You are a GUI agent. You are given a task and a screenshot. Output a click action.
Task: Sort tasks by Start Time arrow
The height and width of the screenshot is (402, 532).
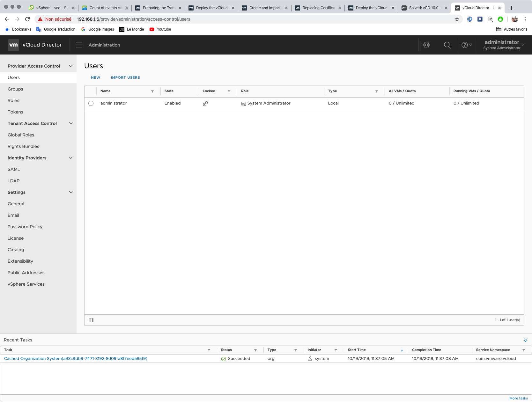[402, 350]
